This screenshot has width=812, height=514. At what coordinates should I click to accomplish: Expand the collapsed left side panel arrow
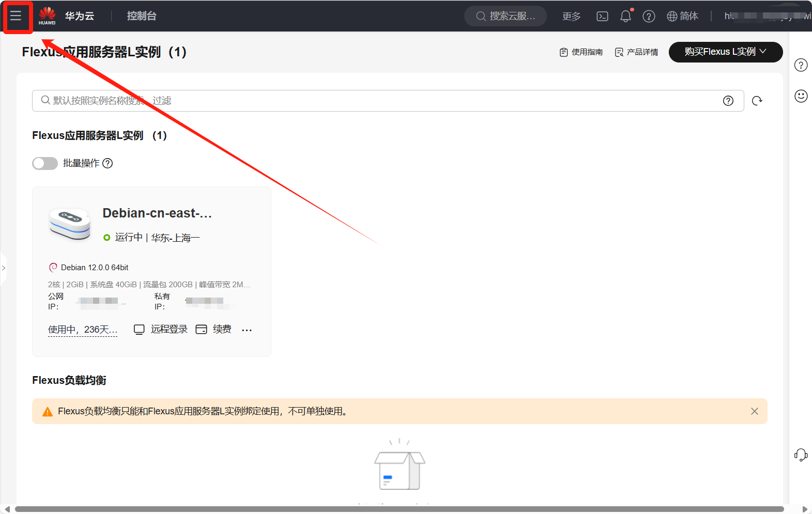click(x=4, y=268)
